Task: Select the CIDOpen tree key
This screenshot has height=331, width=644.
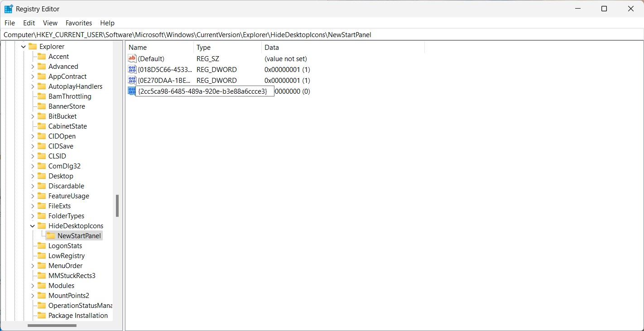Action: coord(62,136)
